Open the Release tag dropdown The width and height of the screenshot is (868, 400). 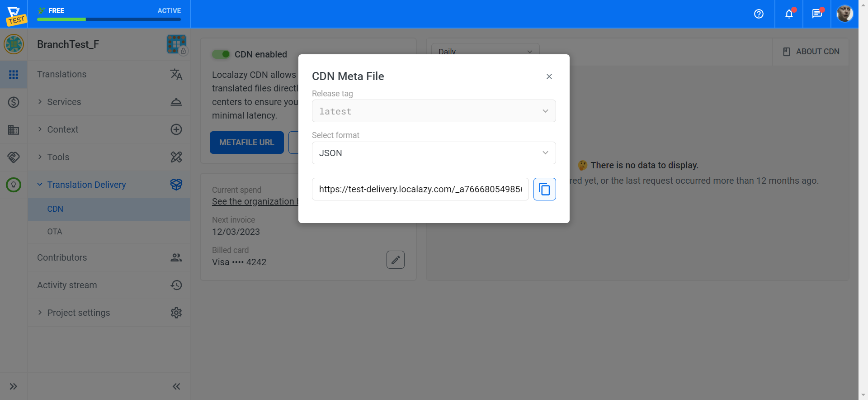tap(434, 111)
